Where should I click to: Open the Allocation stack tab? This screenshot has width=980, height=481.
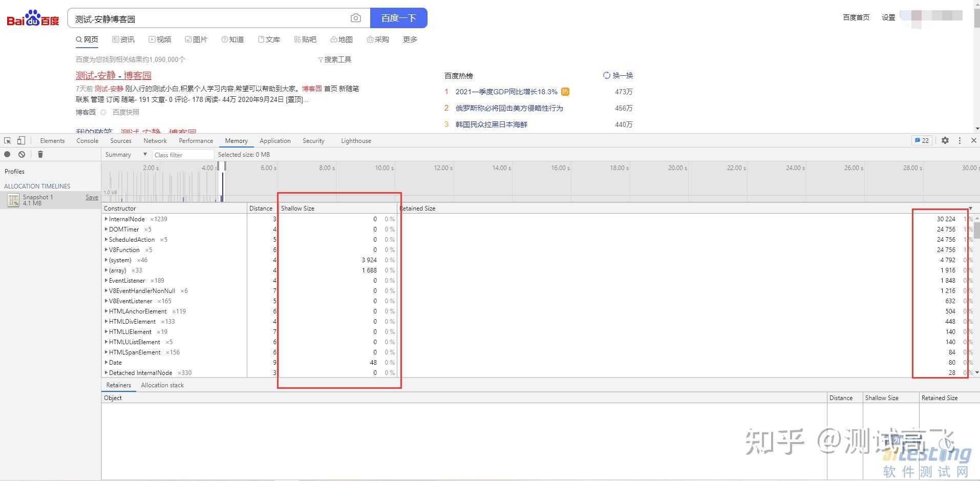coord(162,385)
